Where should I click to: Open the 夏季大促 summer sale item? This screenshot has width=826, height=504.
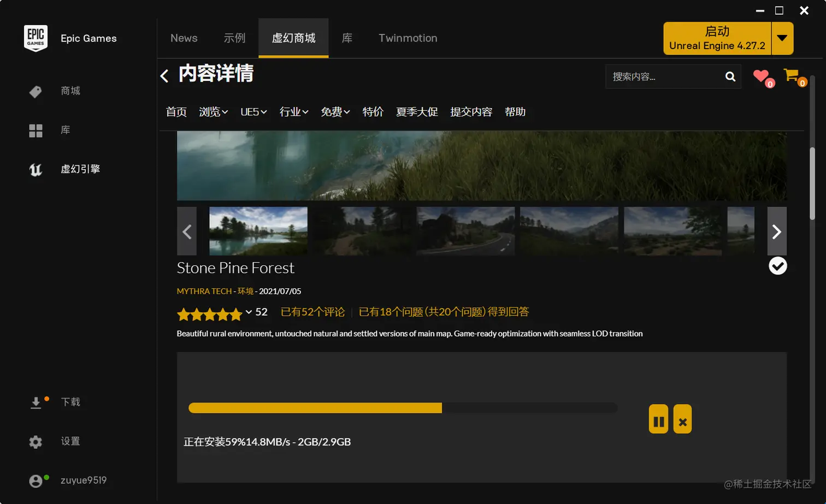(x=417, y=112)
